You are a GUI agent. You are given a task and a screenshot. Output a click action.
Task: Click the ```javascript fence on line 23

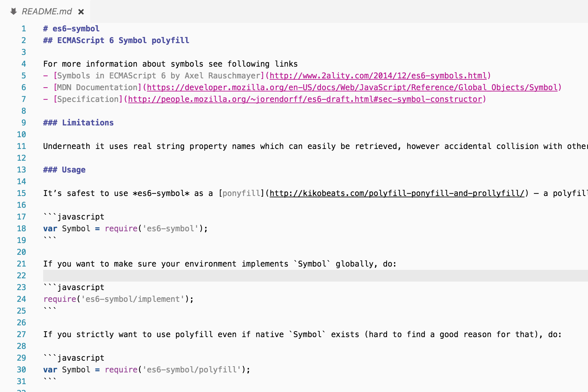74,287
